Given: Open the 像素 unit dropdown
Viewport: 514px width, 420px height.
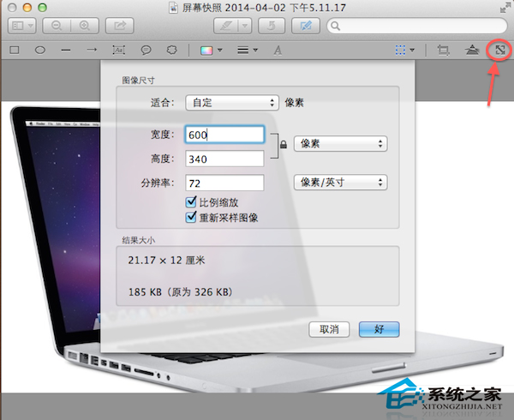Looking at the screenshot, I should 340,143.
